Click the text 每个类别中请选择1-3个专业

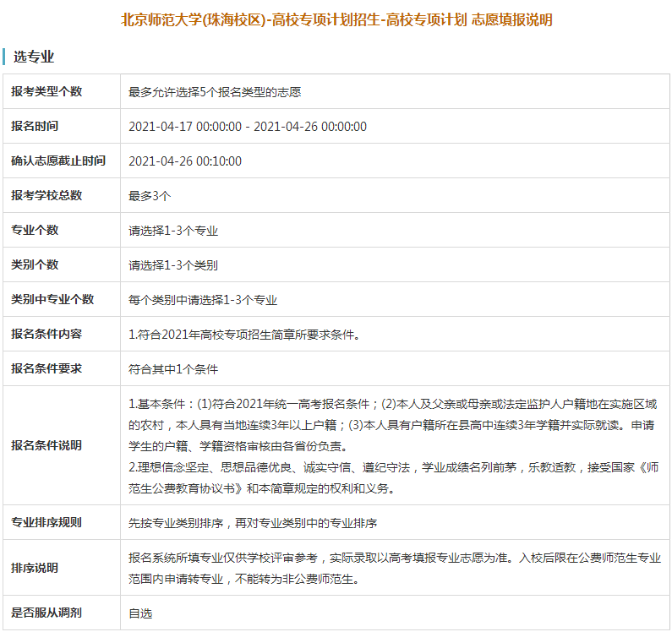click(x=203, y=300)
